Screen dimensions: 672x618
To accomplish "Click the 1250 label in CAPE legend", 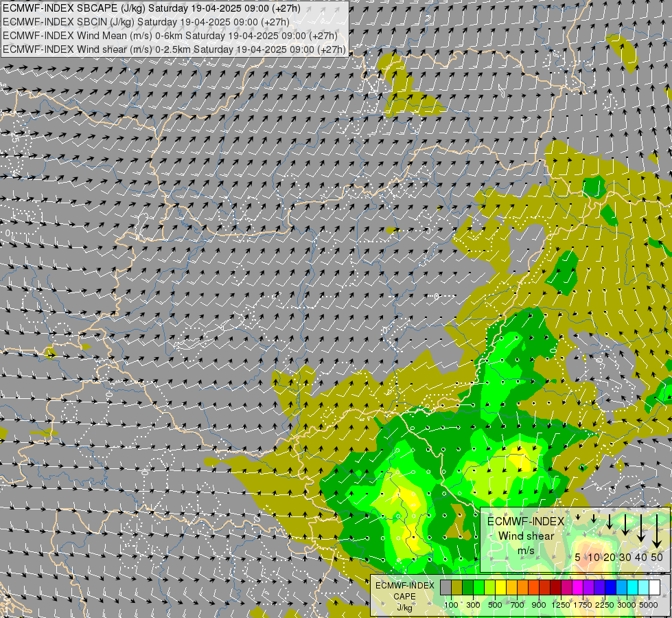I will [561, 605].
